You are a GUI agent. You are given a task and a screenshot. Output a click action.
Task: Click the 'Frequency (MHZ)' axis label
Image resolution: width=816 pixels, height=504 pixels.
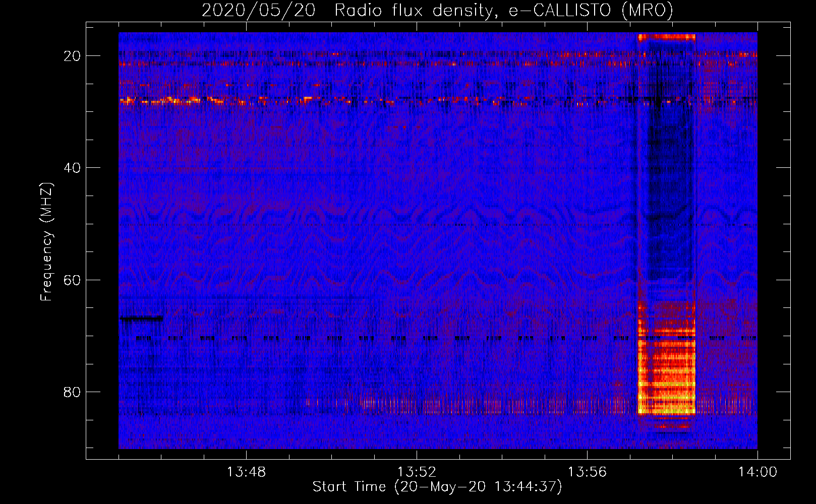[x=46, y=241]
